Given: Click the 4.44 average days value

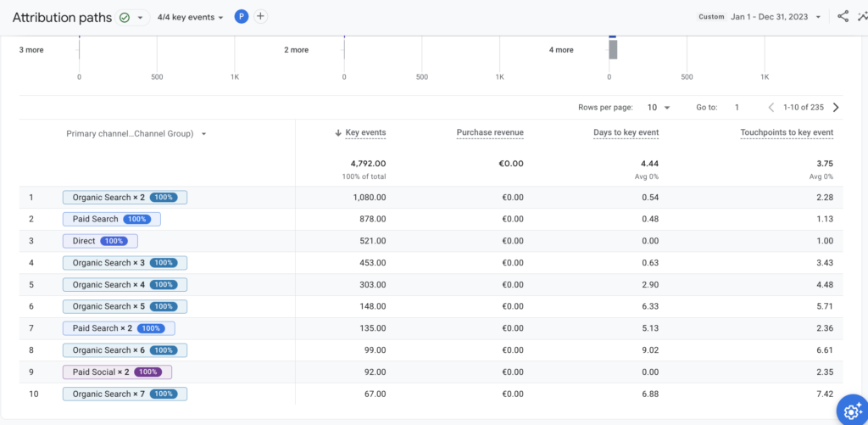Looking at the screenshot, I should [x=650, y=164].
